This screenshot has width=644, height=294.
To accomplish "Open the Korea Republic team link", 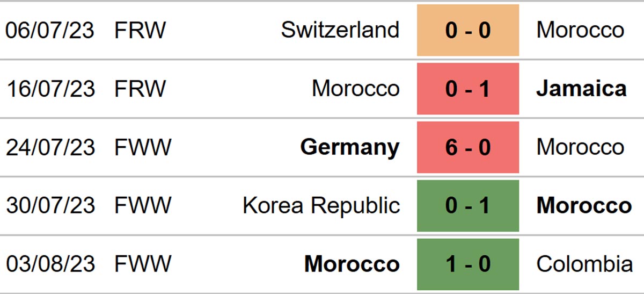I will [x=321, y=206].
